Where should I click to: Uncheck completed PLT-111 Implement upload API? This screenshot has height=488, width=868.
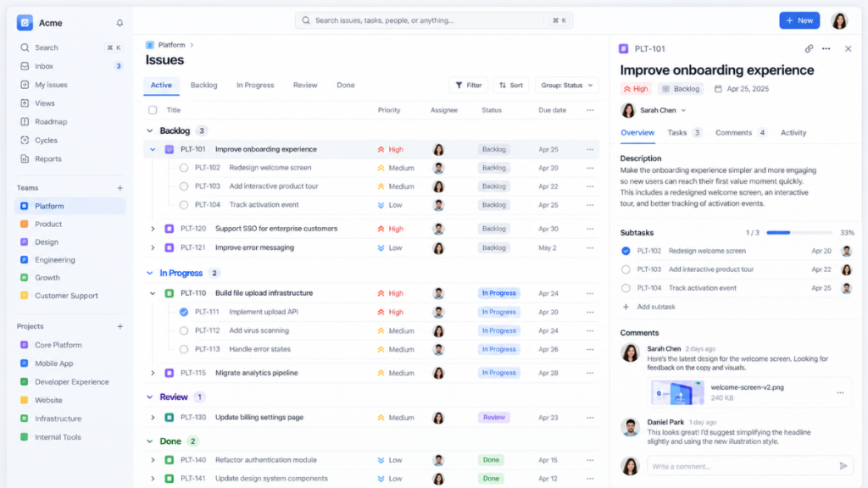[184, 312]
